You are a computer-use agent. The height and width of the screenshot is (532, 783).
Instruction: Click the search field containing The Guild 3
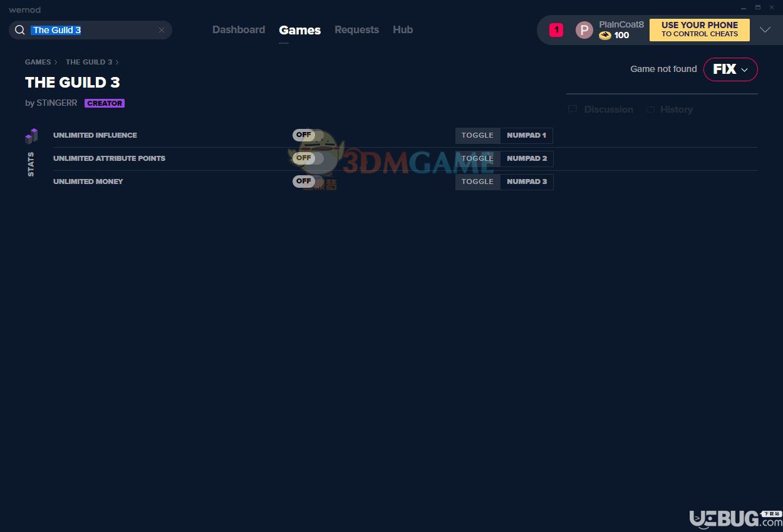pos(90,30)
